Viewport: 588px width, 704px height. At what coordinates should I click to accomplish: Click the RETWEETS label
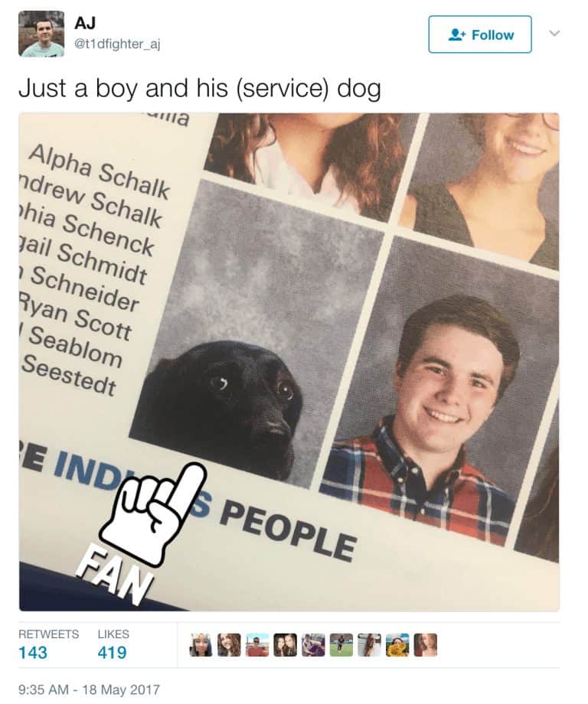(x=48, y=634)
